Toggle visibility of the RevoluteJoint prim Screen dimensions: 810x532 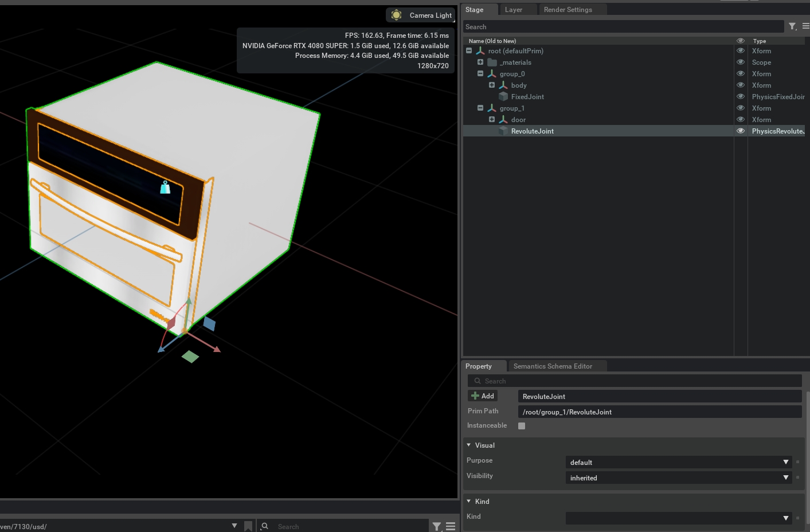(740, 131)
